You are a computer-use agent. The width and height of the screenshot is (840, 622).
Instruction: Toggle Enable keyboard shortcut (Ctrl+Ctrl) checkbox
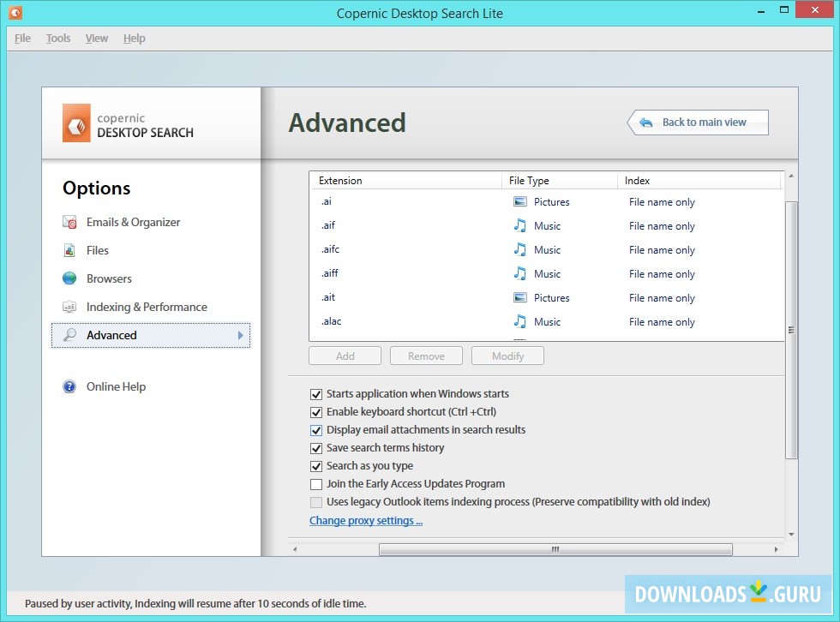(316, 412)
